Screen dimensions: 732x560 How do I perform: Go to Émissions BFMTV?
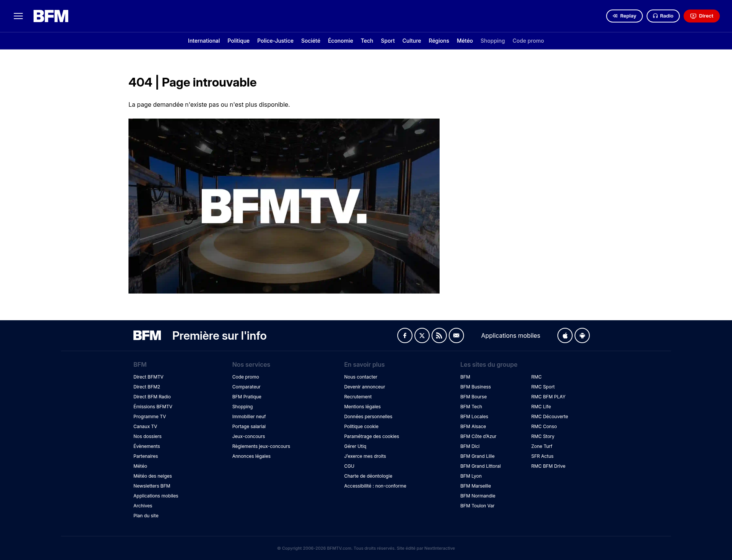pos(153,407)
